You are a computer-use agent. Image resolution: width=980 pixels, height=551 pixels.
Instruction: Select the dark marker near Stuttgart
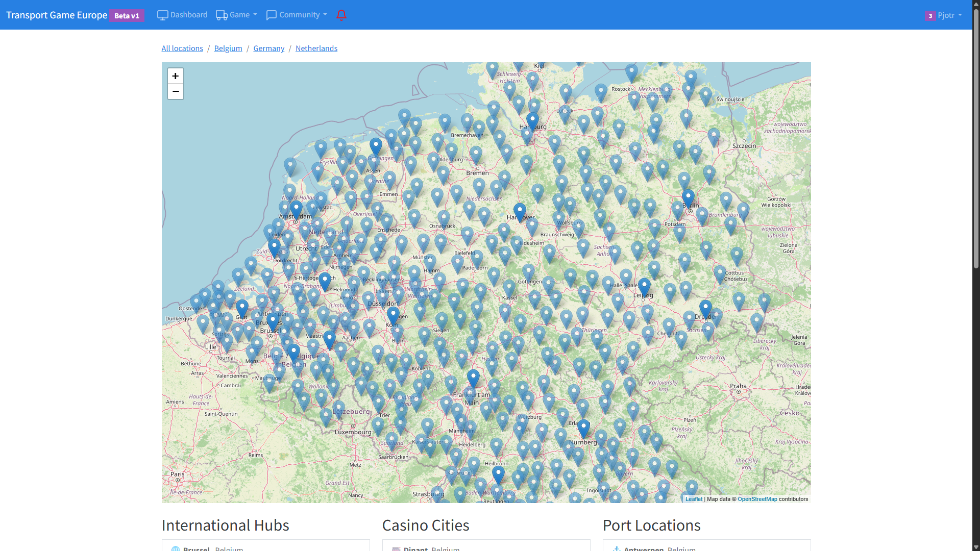tap(498, 477)
